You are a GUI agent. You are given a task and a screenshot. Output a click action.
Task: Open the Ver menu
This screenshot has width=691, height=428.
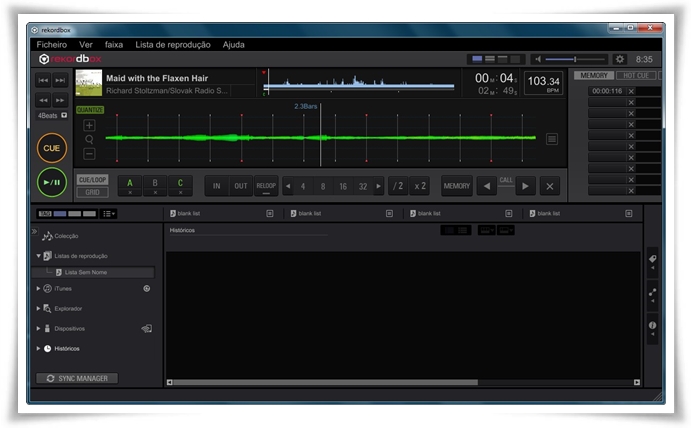click(x=86, y=45)
